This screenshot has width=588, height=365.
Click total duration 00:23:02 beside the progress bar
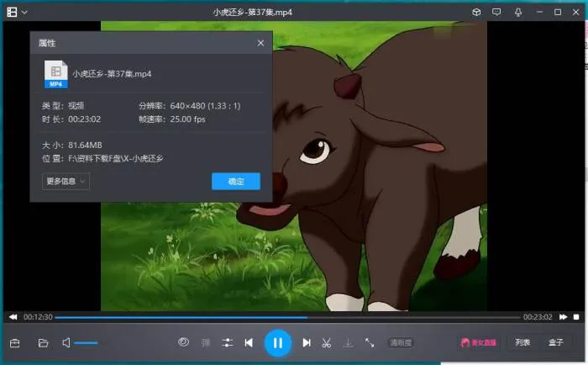[x=538, y=317]
